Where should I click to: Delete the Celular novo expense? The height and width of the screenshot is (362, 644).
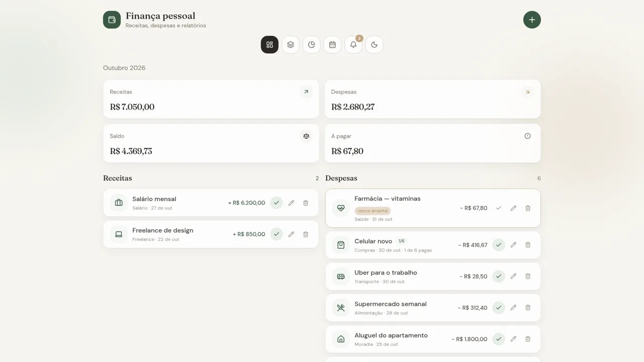point(528,245)
